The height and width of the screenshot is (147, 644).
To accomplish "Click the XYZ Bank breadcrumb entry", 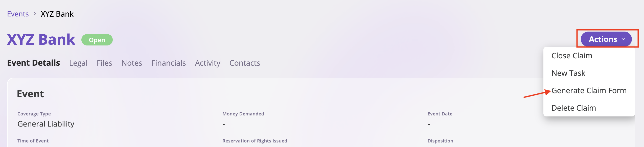I will pos(57,14).
